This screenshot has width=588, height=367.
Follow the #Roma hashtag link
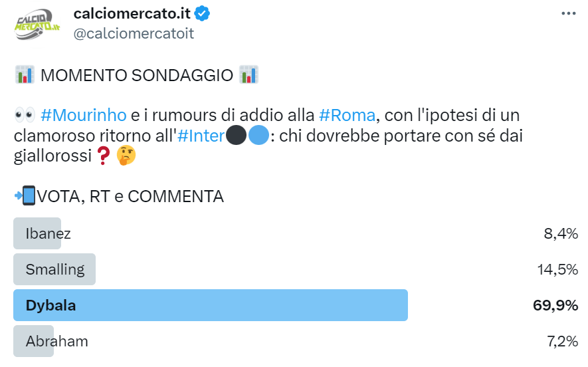pos(347,115)
